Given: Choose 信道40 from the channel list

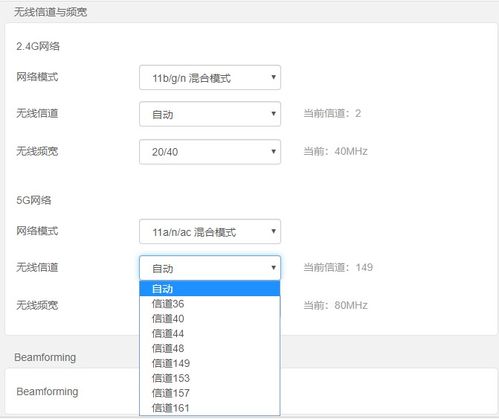Looking at the screenshot, I should click(x=210, y=319).
